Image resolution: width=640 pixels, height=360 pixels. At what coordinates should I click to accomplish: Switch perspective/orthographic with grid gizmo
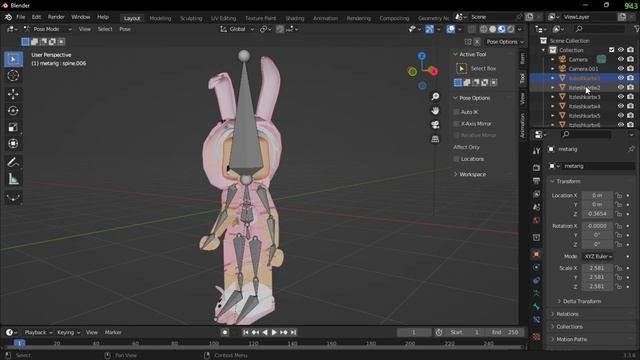pyautogui.click(x=435, y=139)
